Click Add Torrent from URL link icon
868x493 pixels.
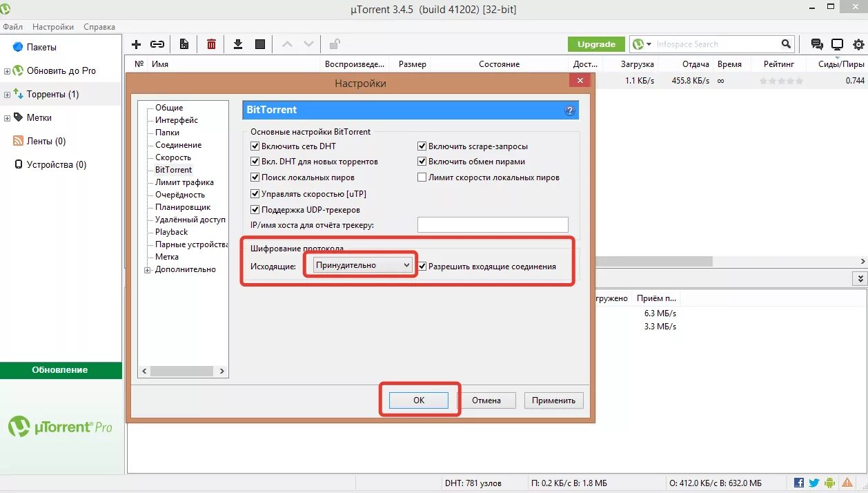[157, 44]
